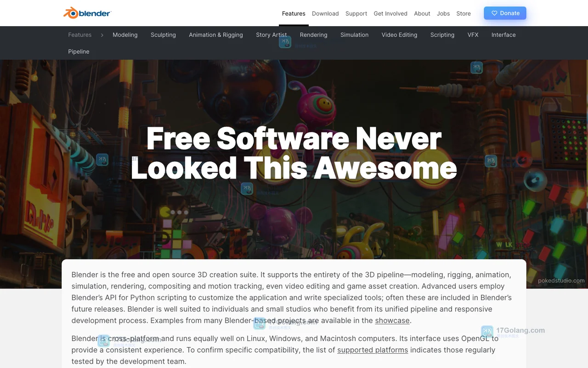
Task: Click the heart icon in Donate button
Action: (494, 13)
